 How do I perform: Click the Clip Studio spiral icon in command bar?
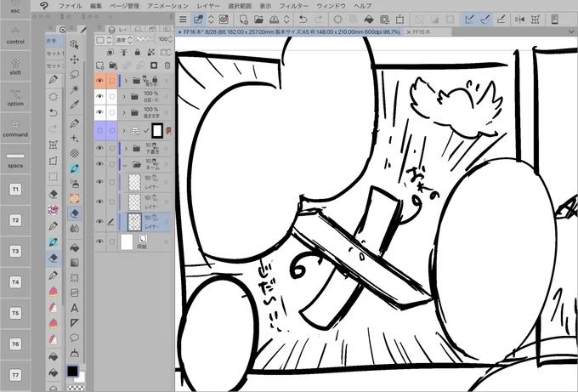[x=224, y=20]
